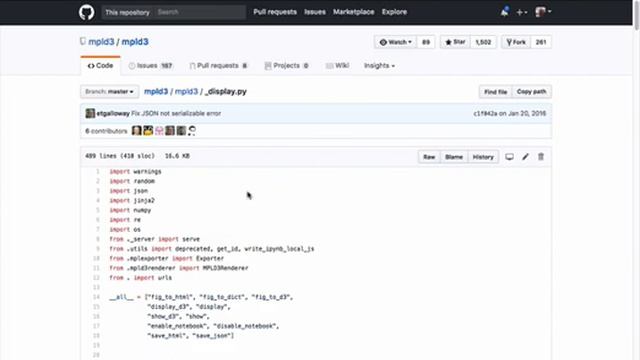
Task: Open Explore in top navigation
Action: click(x=394, y=12)
